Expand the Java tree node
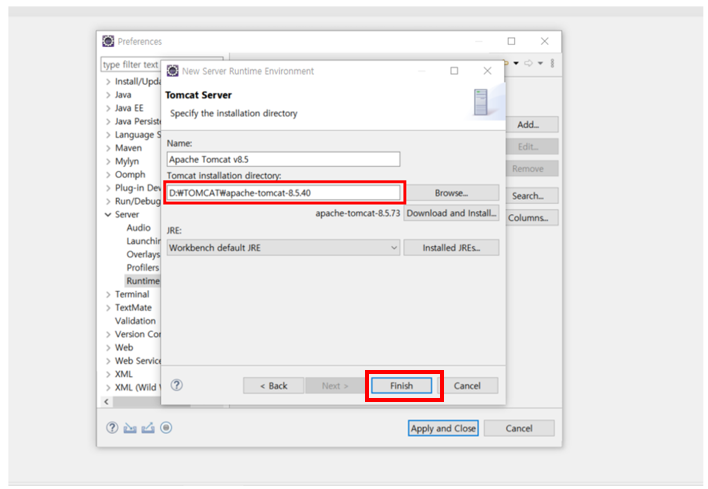The width and height of the screenshot is (708, 489). (108, 95)
